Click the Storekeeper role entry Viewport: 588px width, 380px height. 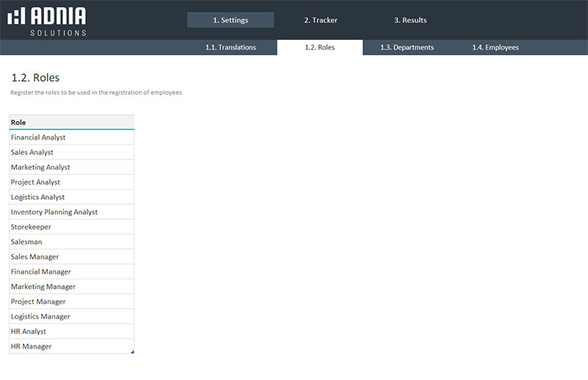71,227
